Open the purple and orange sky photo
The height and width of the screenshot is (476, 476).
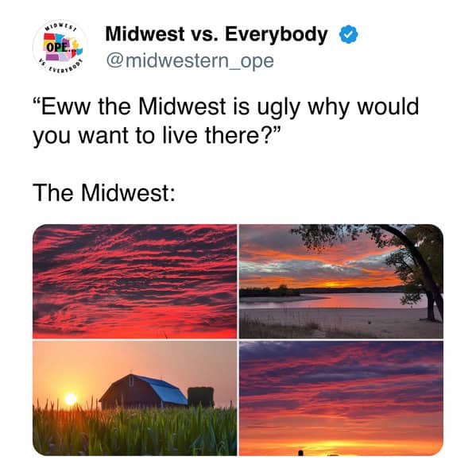click(341, 398)
